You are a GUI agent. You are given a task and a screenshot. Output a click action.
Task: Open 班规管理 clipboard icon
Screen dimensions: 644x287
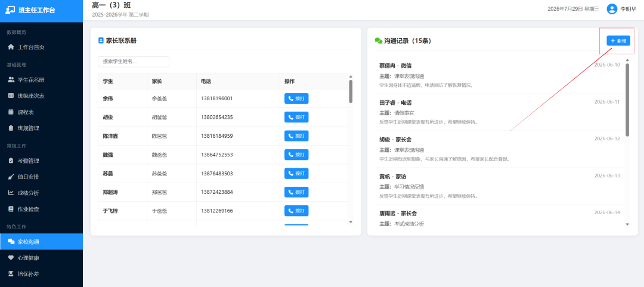point(11,128)
